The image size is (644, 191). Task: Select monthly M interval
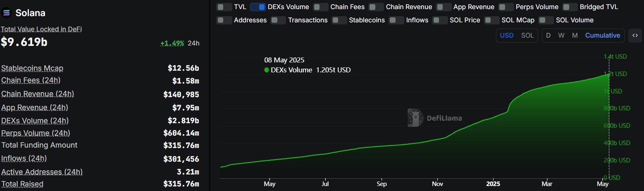click(575, 36)
